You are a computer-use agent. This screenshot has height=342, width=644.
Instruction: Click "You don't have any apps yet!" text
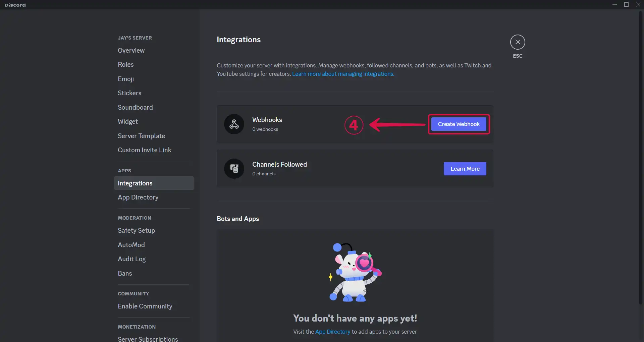(355, 318)
